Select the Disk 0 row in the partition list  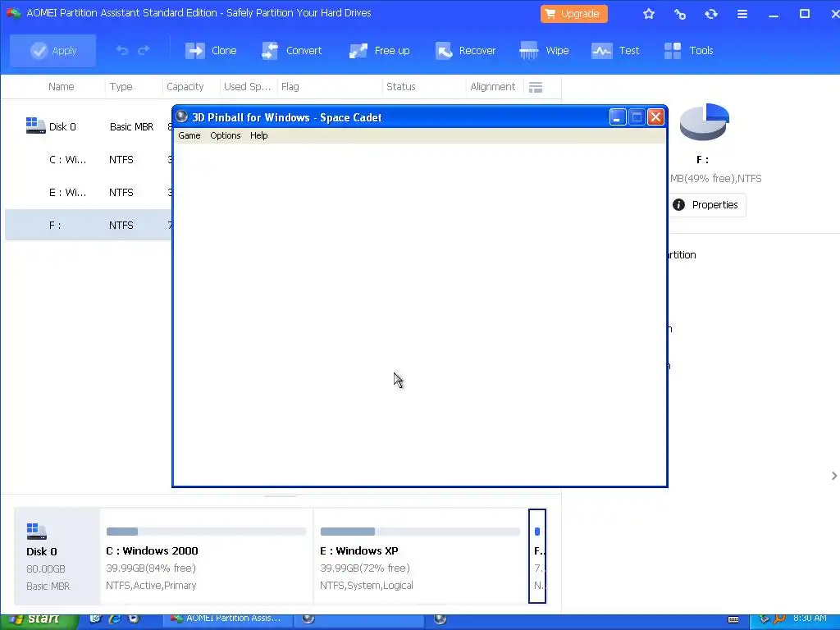89,127
